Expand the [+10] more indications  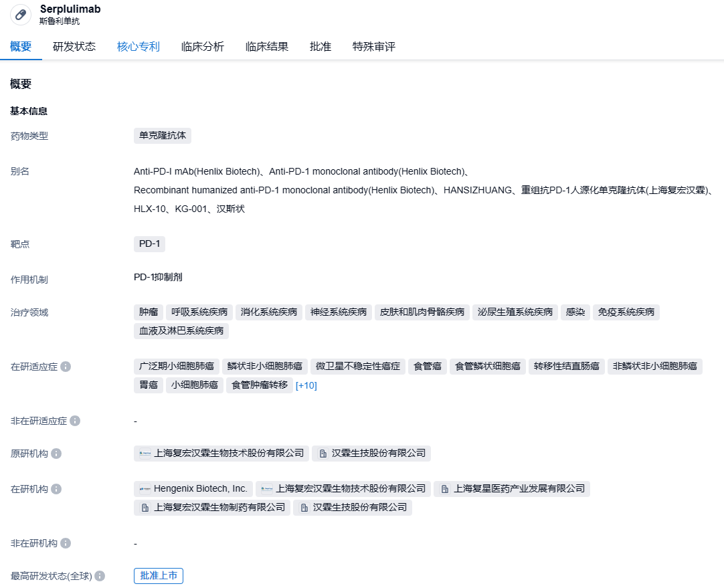click(306, 385)
